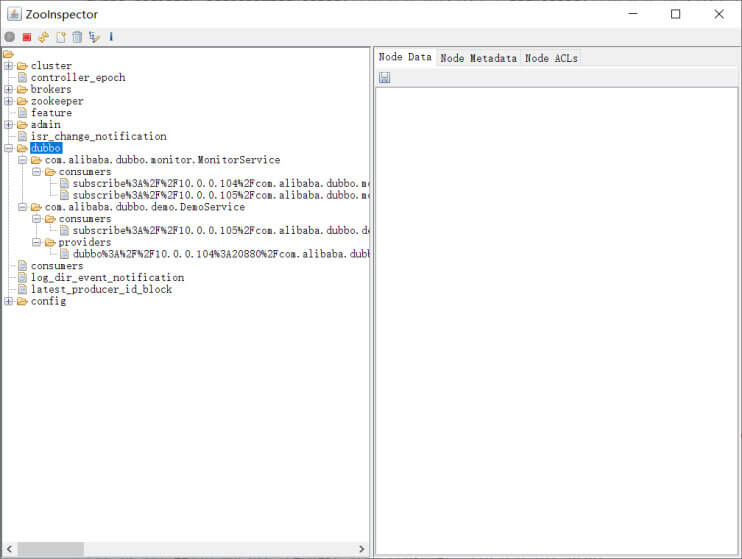Select the root-level consumers file node
The width and height of the screenshot is (742, 559).
tap(57, 266)
